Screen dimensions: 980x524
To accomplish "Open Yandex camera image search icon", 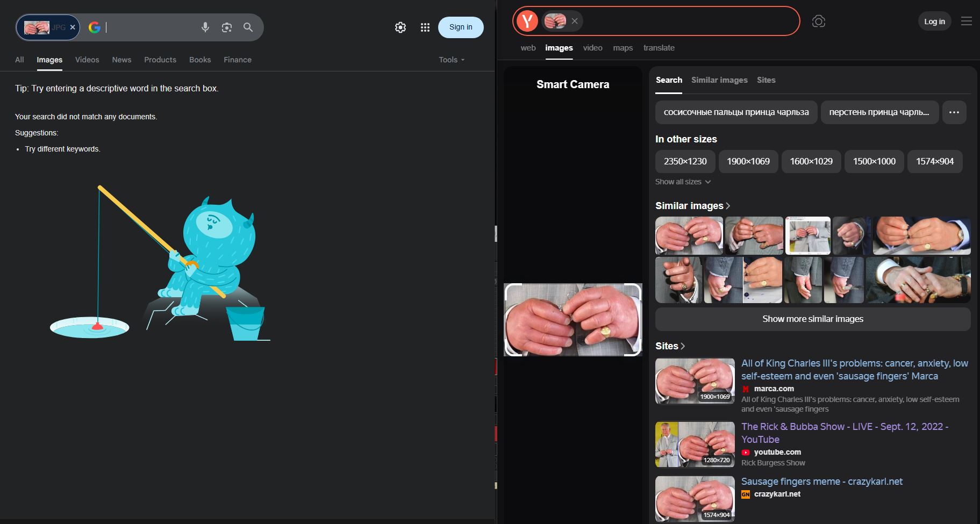I will click(x=819, y=21).
